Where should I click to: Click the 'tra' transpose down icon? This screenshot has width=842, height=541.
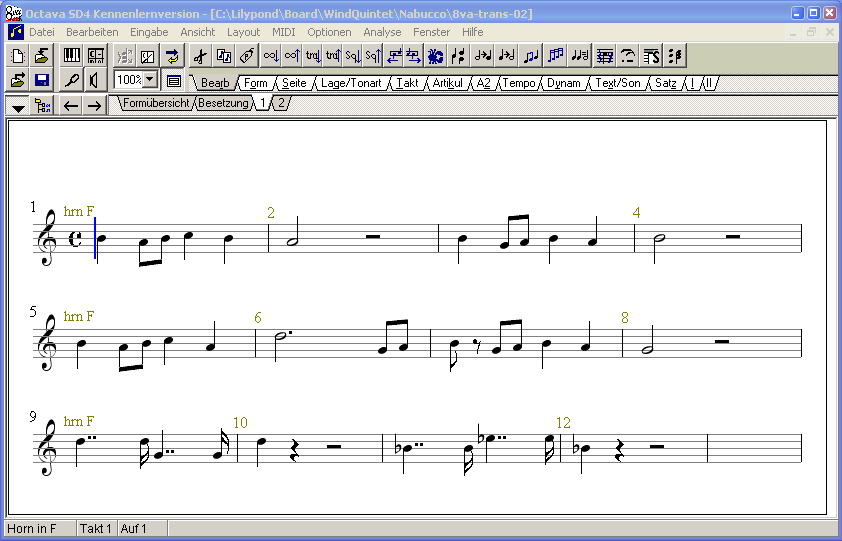(x=313, y=56)
